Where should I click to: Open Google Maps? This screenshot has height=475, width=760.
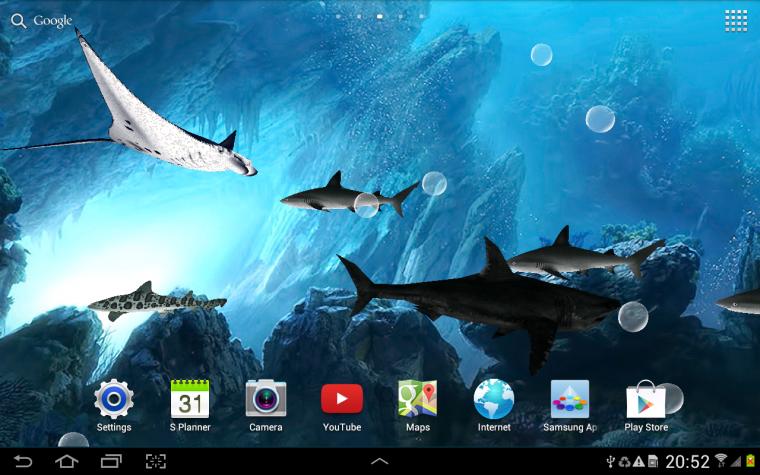(x=418, y=400)
